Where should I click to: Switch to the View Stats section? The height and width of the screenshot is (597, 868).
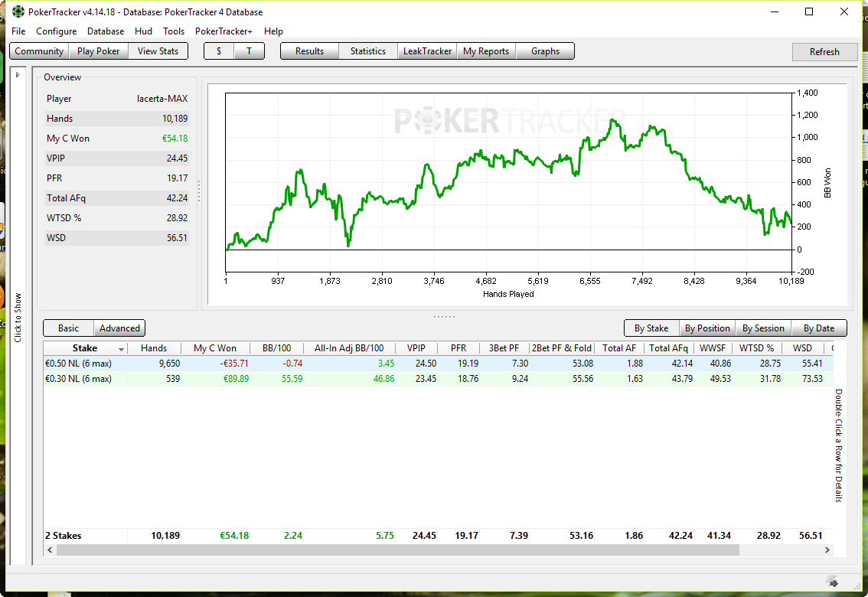pos(158,51)
